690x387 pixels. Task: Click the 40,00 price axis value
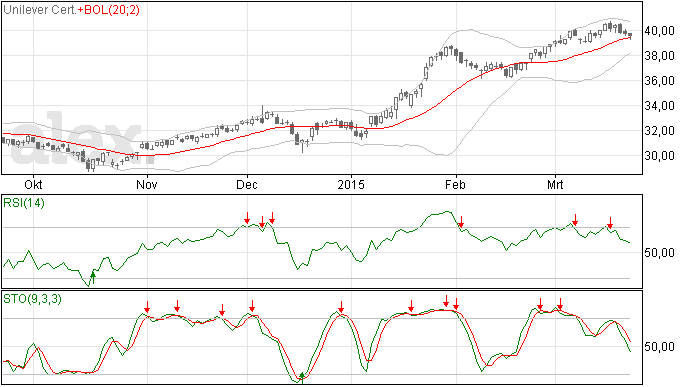coord(659,31)
